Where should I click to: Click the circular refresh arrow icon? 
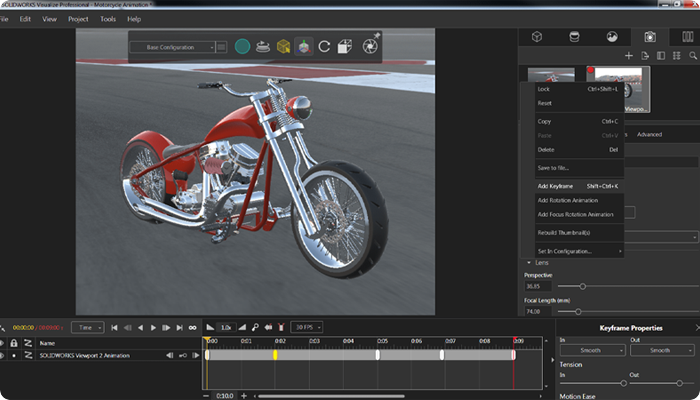pyautogui.click(x=324, y=46)
